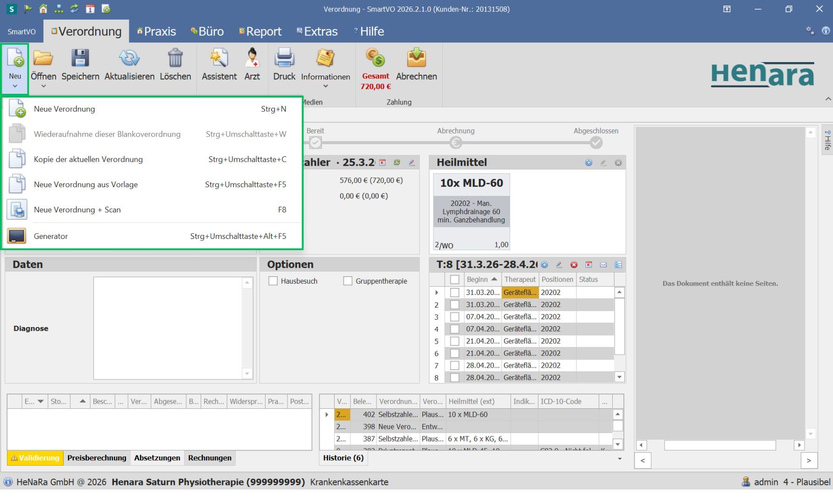The image size is (833, 504).
Task: Choose Neue Verordnung from the menu
Action: coord(153,109)
